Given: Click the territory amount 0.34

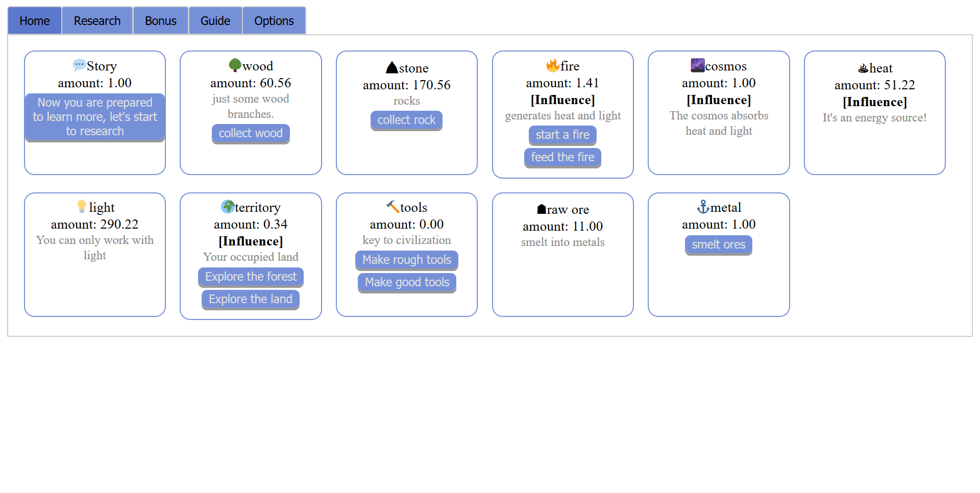Looking at the screenshot, I should pos(251,224).
